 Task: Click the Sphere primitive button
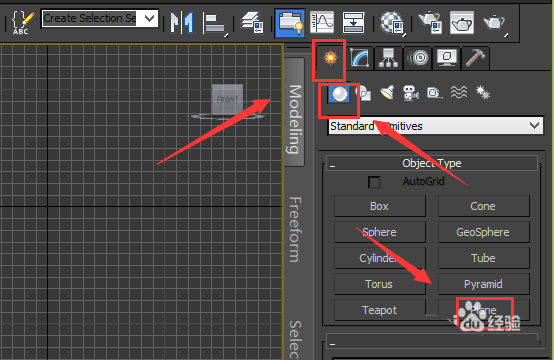click(x=380, y=232)
